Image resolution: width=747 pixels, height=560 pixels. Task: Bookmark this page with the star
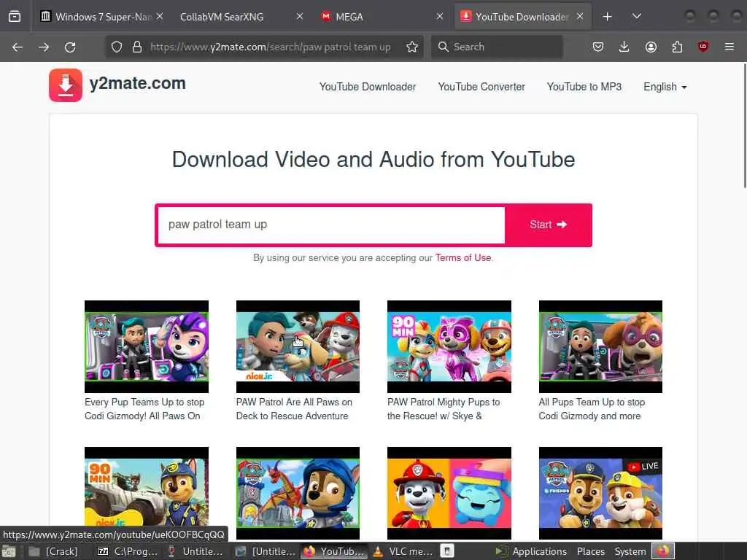[412, 47]
